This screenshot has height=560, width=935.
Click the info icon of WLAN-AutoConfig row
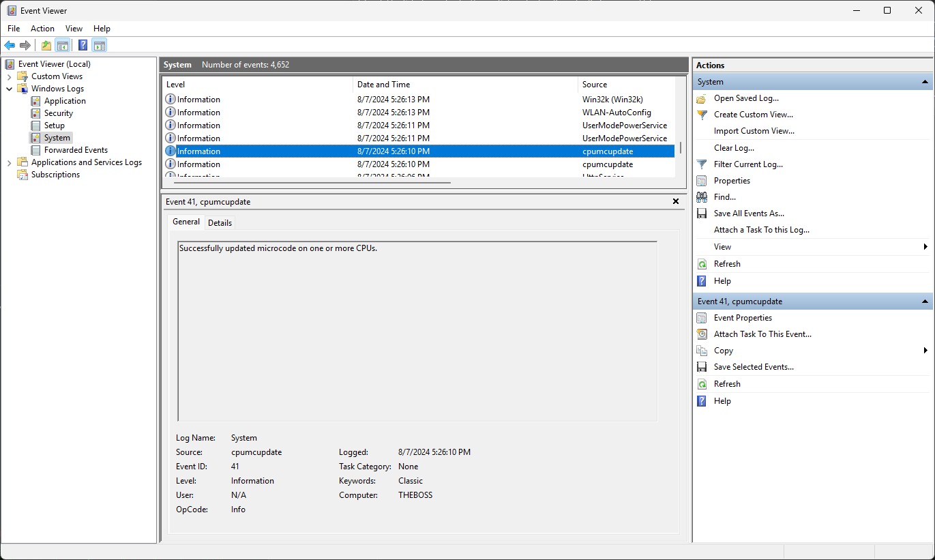(x=170, y=113)
